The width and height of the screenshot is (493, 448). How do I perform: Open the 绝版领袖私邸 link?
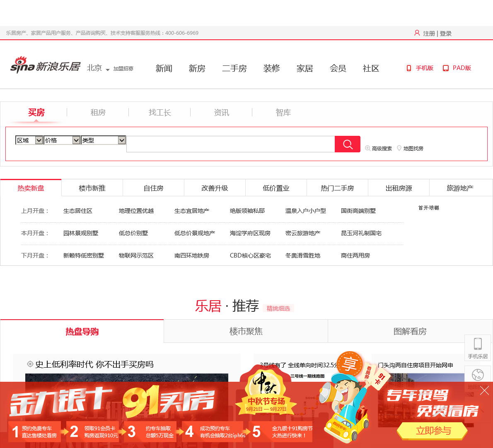point(247,211)
